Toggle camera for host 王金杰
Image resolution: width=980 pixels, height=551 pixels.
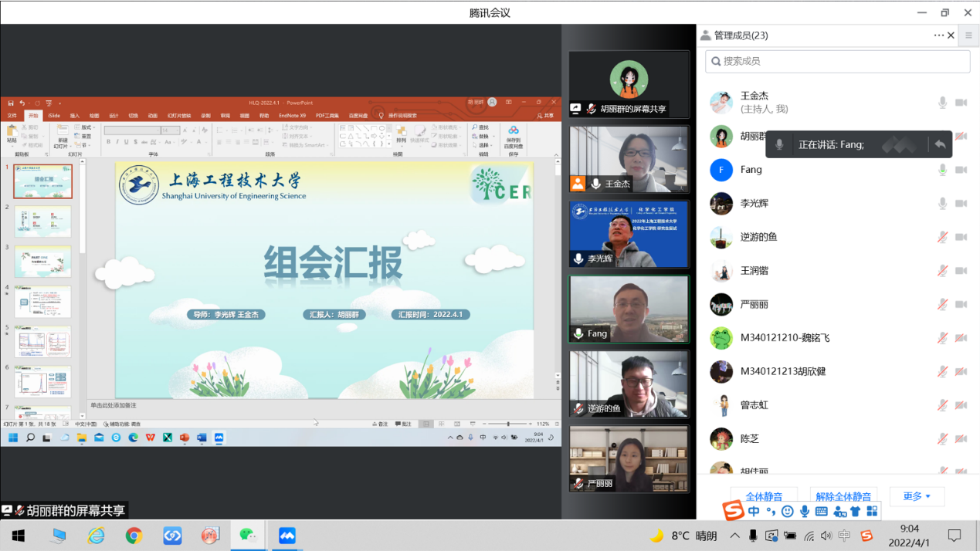961,103
